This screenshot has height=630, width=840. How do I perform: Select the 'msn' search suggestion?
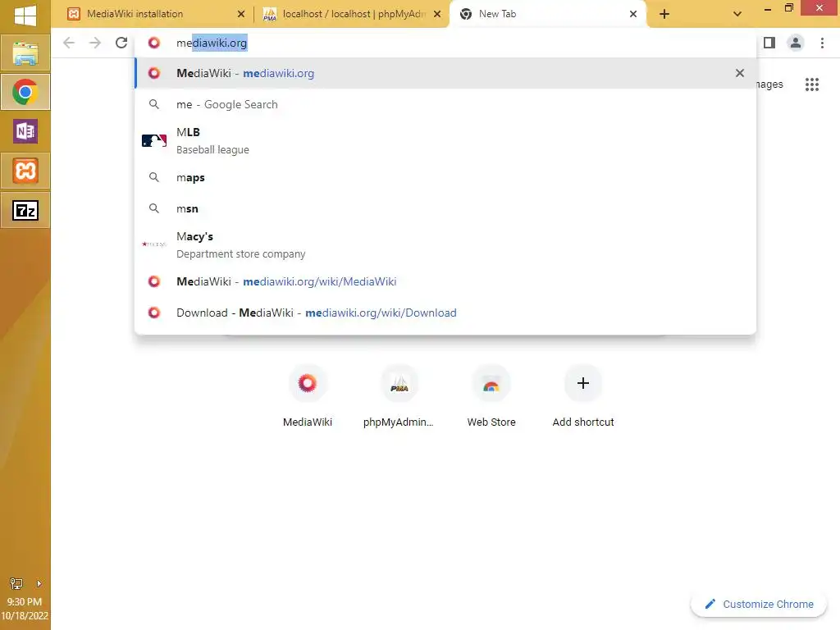tap(445, 208)
